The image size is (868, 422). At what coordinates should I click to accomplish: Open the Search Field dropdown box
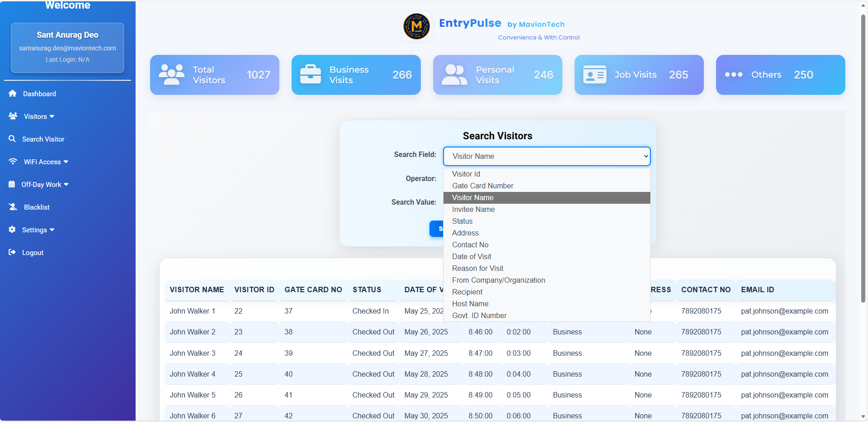(546, 156)
